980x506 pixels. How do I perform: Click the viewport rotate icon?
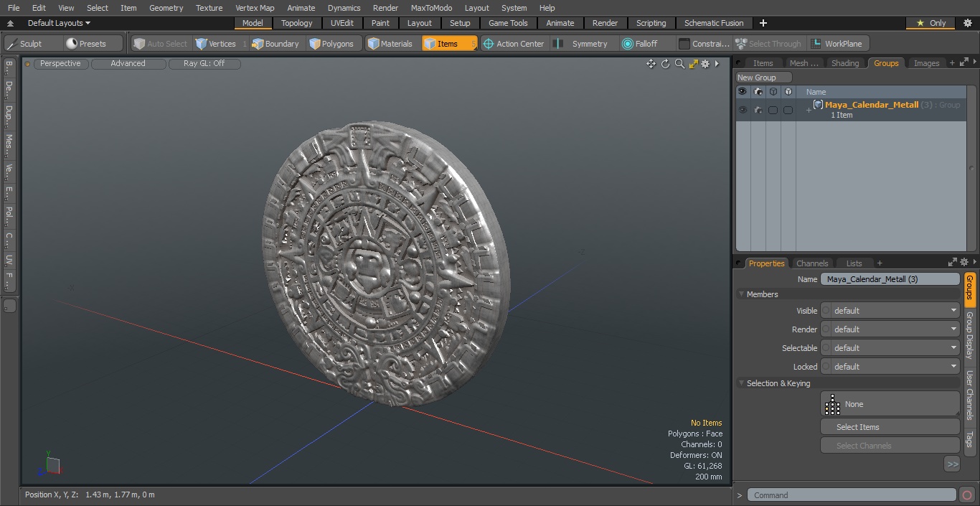point(665,64)
